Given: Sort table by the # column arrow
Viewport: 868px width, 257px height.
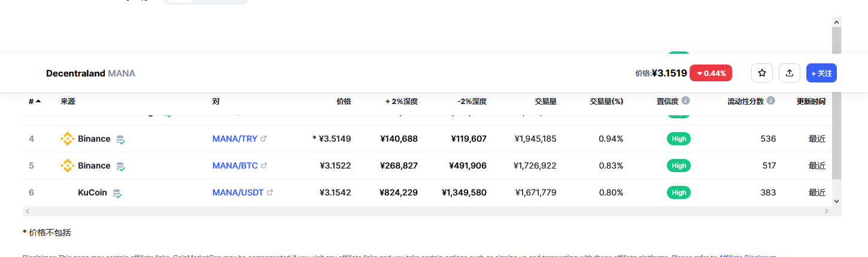Looking at the screenshot, I should pyautogui.click(x=38, y=101).
